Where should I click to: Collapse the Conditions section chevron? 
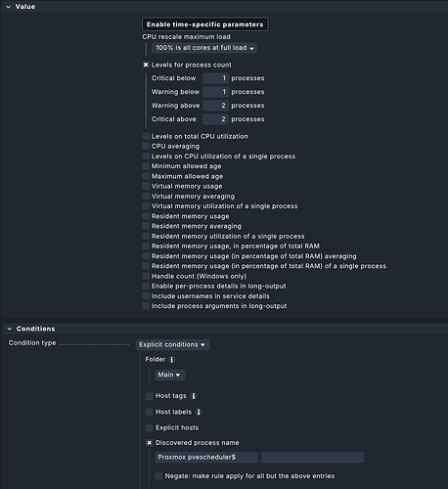10,329
